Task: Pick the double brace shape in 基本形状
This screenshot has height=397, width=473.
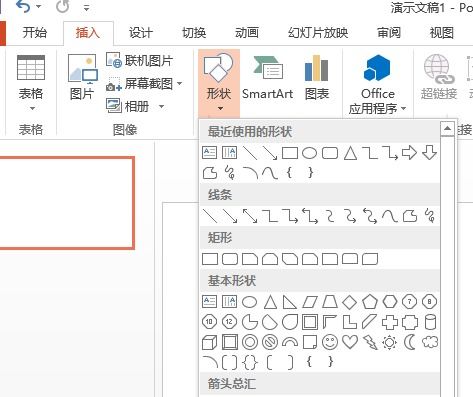Action: coord(250,362)
